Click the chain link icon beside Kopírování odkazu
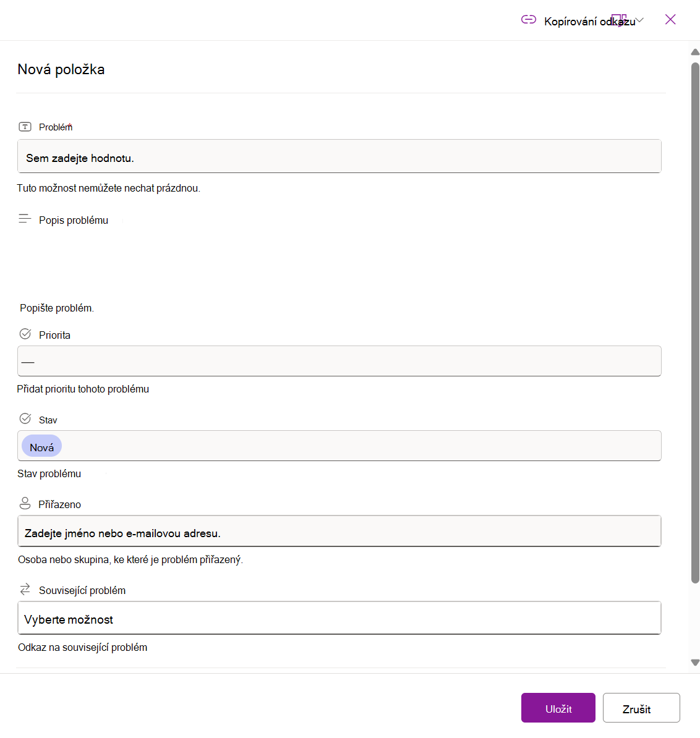The image size is (700, 738). point(528,19)
